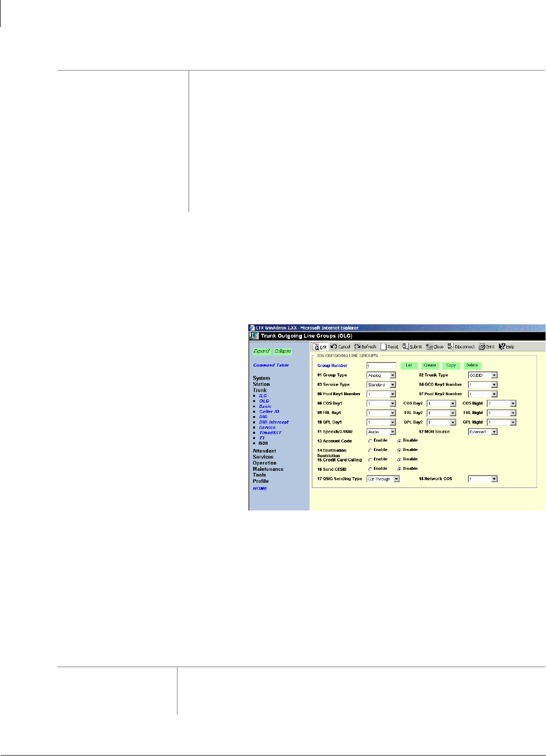
Task: Open the 02 Trunk Type dropdown
Action: click(483, 375)
